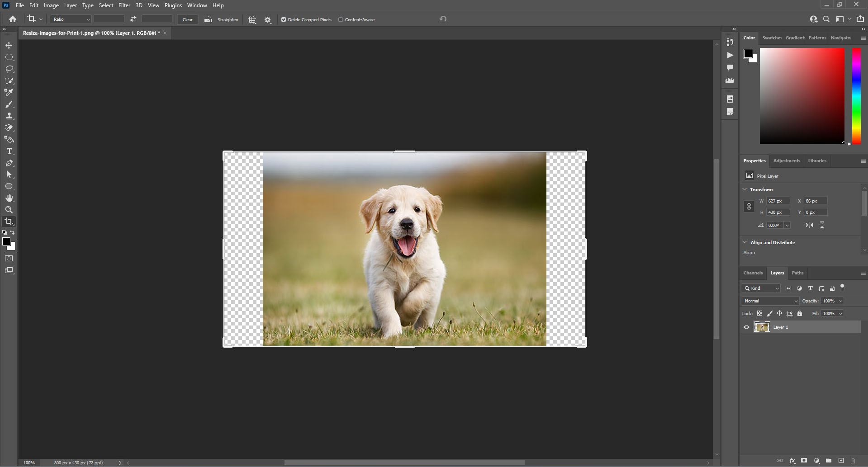Pick the Brush tool in the toolbar
Viewport: 868px width, 467px height.
tap(9, 104)
